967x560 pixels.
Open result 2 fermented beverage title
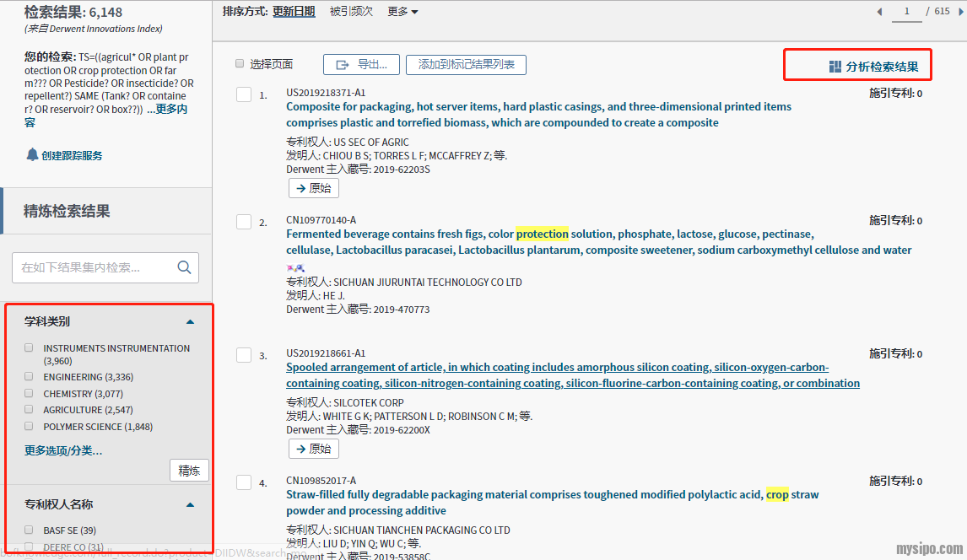point(598,242)
